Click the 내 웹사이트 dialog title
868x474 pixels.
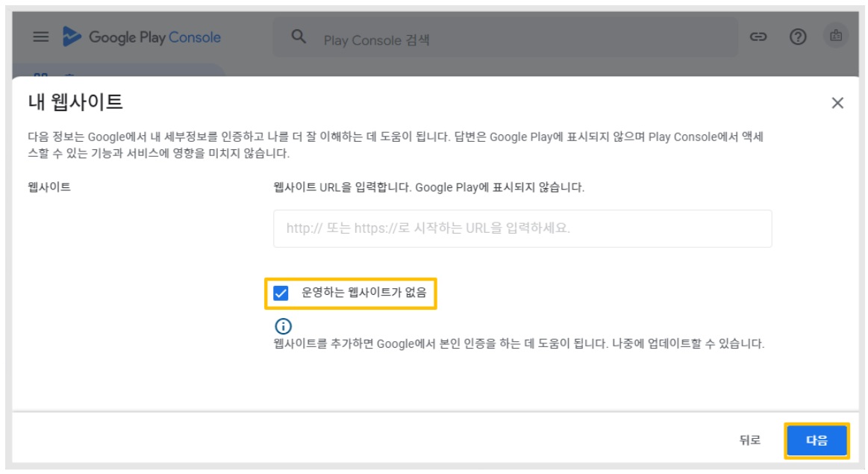pyautogui.click(x=75, y=102)
